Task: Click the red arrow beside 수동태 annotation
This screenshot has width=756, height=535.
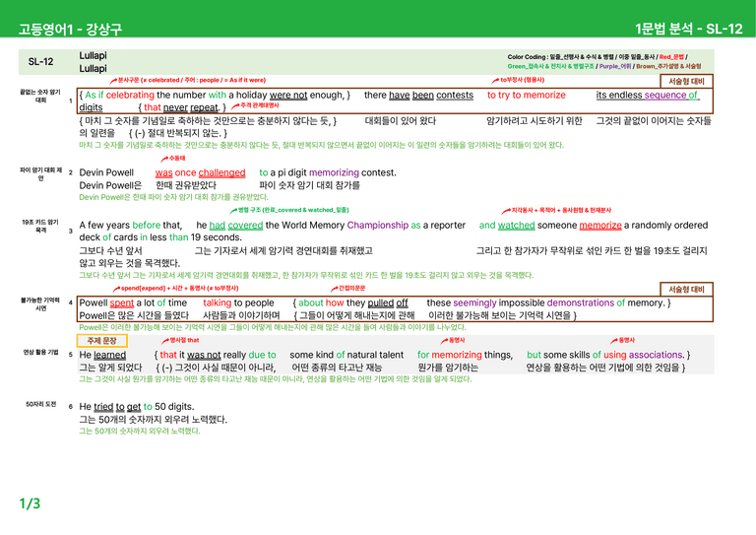Action: [164, 159]
